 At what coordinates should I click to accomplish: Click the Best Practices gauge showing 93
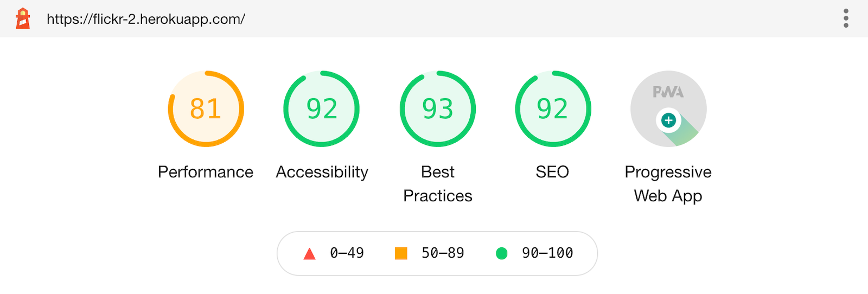(x=437, y=108)
